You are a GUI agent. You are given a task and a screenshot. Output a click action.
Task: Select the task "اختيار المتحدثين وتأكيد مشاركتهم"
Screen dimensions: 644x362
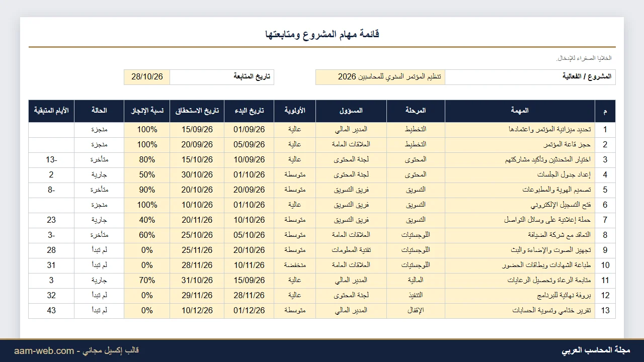pos(520,160)
